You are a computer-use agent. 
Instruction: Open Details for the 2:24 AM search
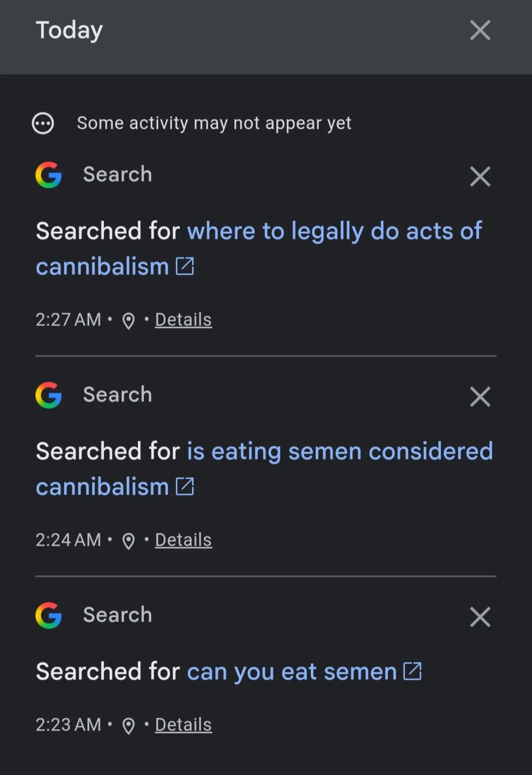(x=184, y=540)
